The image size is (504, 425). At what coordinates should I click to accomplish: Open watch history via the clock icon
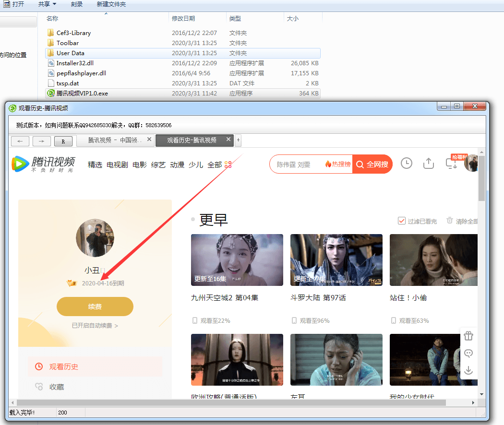tap(406, 164)
